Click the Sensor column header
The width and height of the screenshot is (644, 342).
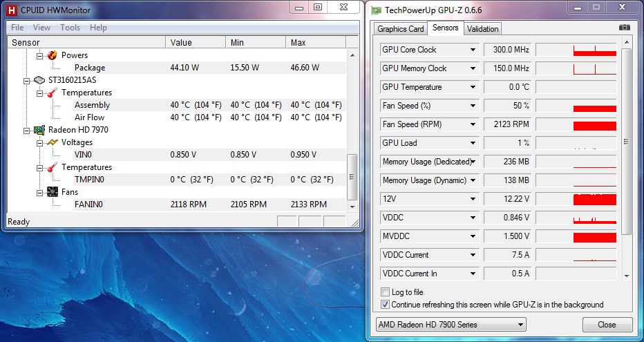coord(86,42)
